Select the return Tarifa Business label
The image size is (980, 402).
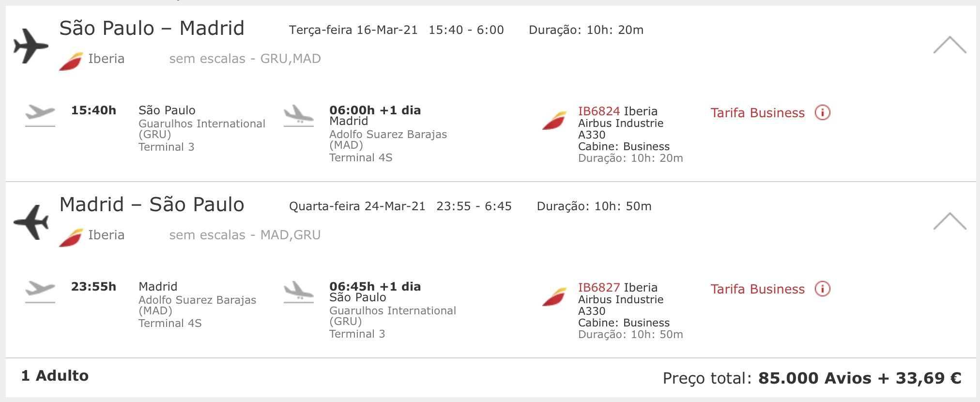coord(757,289)
